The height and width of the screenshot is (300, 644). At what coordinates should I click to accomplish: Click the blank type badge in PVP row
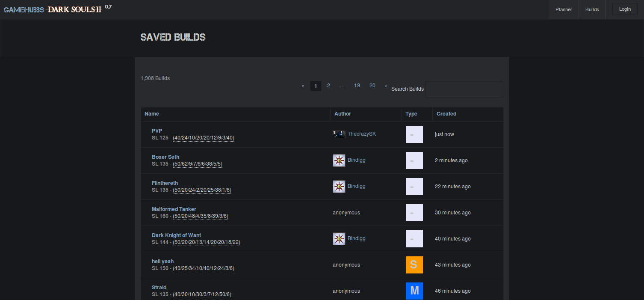tap(414, 134)
